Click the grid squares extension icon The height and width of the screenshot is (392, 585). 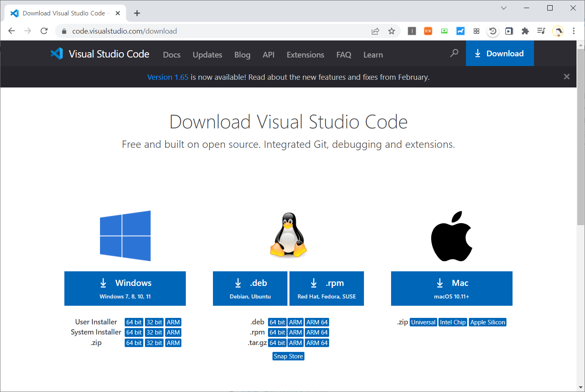477,31
